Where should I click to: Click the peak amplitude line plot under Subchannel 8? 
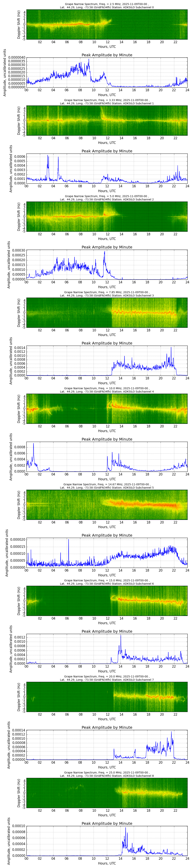click(107, 841)
